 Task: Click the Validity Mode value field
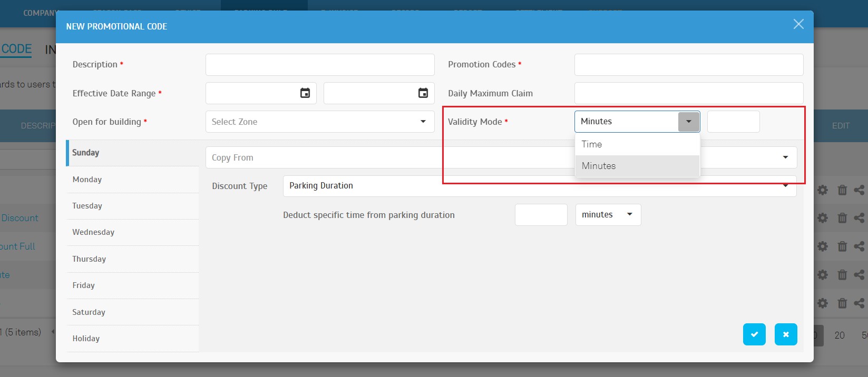click(x=733, y=122)
